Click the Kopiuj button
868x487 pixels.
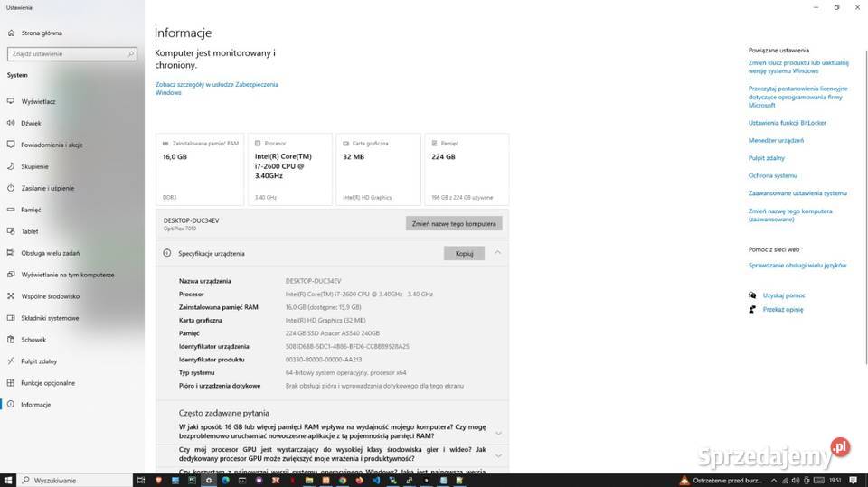click(465, 254)
